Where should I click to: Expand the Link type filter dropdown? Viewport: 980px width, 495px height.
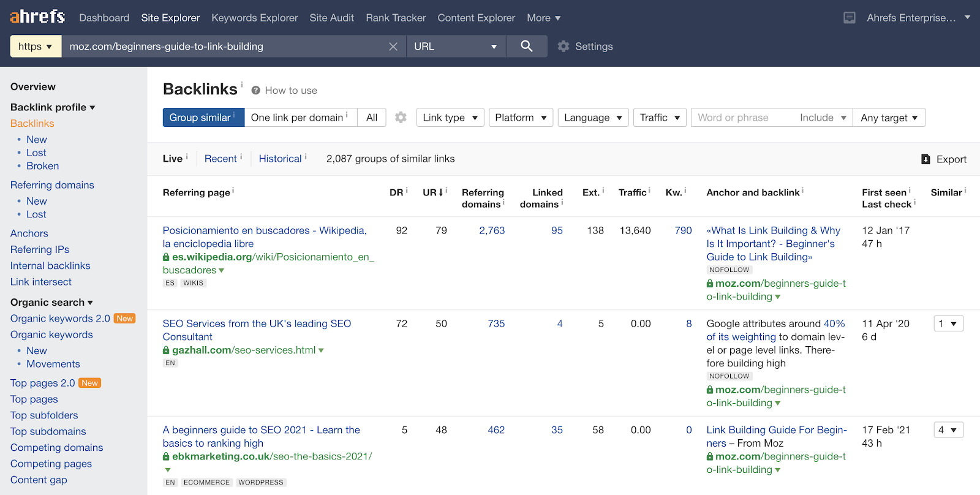450,118
